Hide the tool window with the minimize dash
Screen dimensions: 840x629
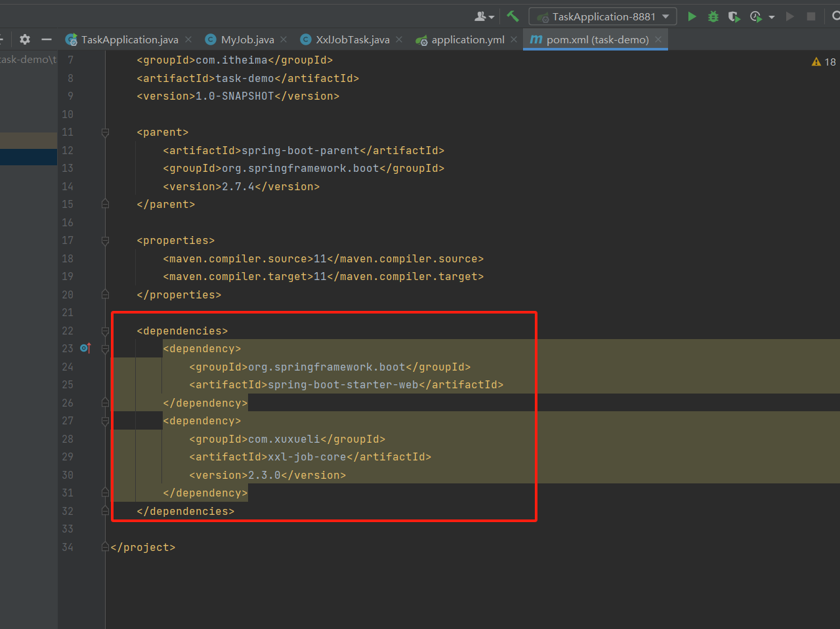pos(46,39)
